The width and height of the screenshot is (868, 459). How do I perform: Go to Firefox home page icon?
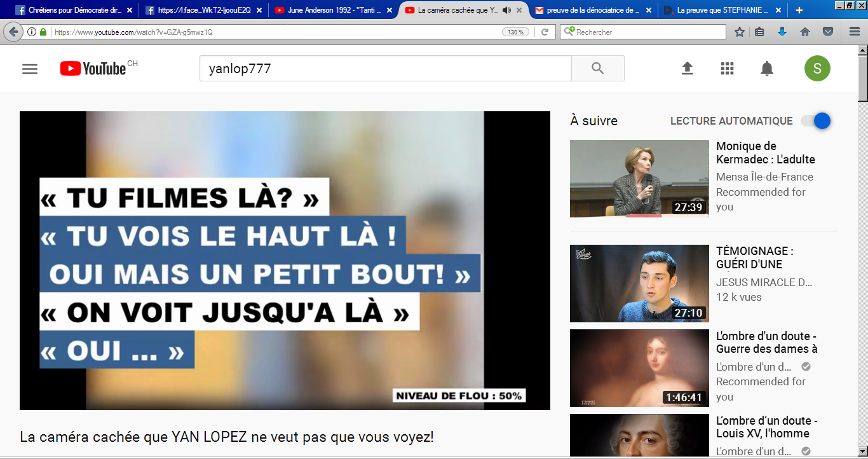pyautogui.click(x=805, y=32)
